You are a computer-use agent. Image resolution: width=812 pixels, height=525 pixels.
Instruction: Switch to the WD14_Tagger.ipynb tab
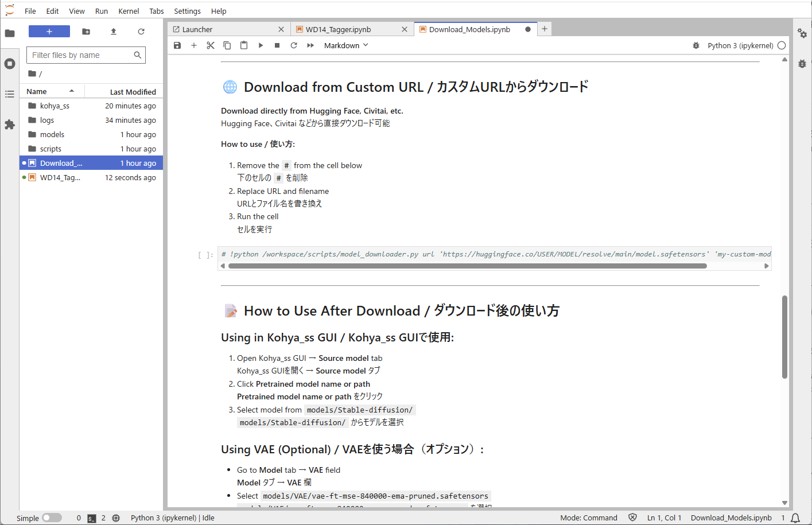pyautogui.click(x=339, y=29)
